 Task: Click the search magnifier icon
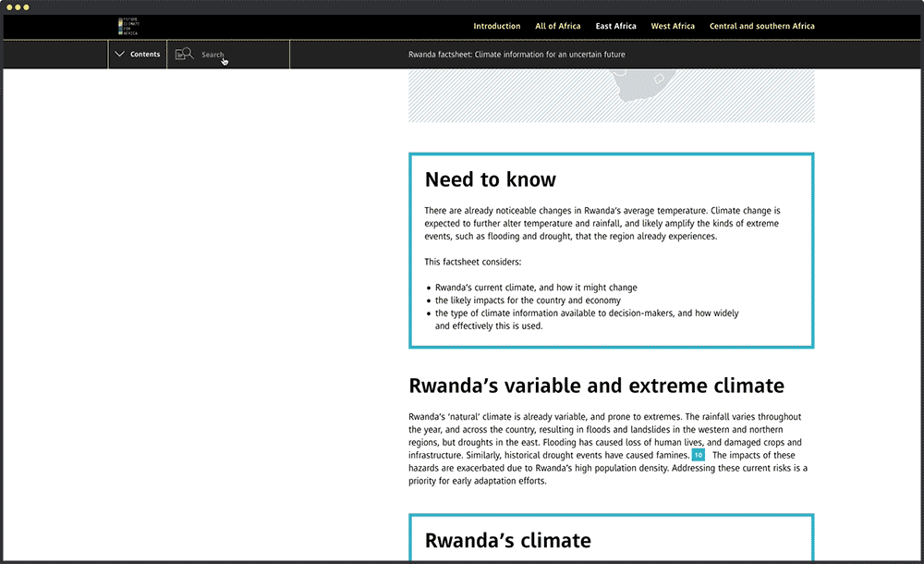[x=184, y=55]
